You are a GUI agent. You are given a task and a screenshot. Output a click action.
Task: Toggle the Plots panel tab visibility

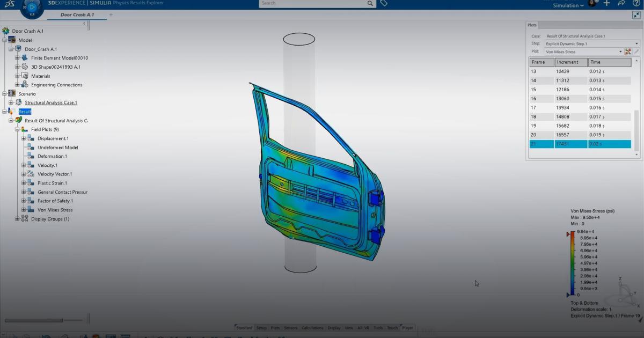532,25
